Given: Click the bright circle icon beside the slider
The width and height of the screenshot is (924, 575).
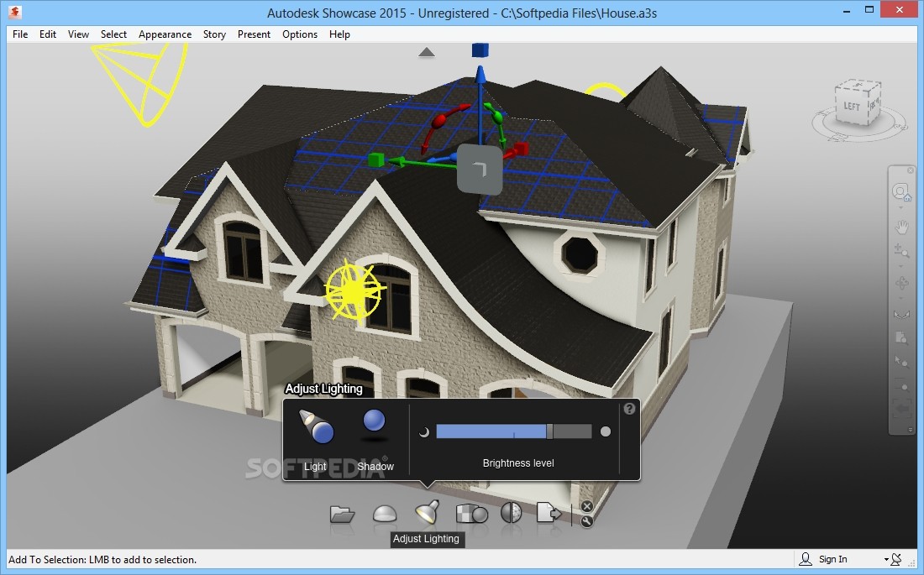Looking at the screenshot, I should tap(605, 431).
